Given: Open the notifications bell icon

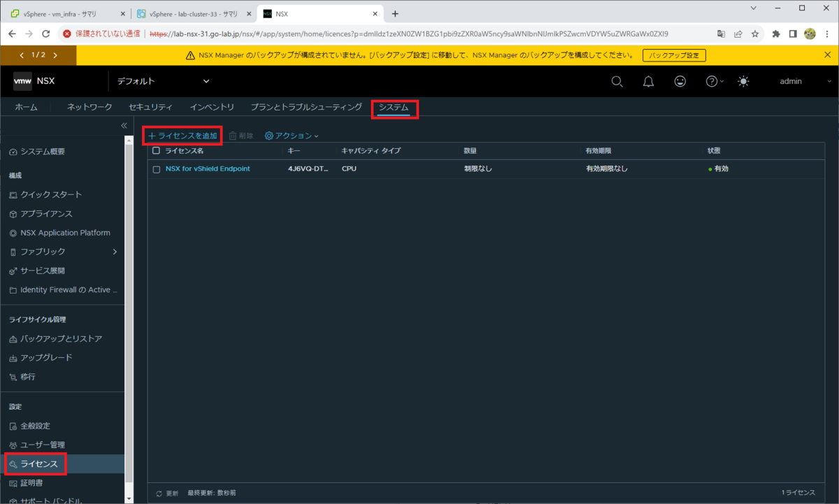Looking at the screenshot, I should click(x=648, y=81).
